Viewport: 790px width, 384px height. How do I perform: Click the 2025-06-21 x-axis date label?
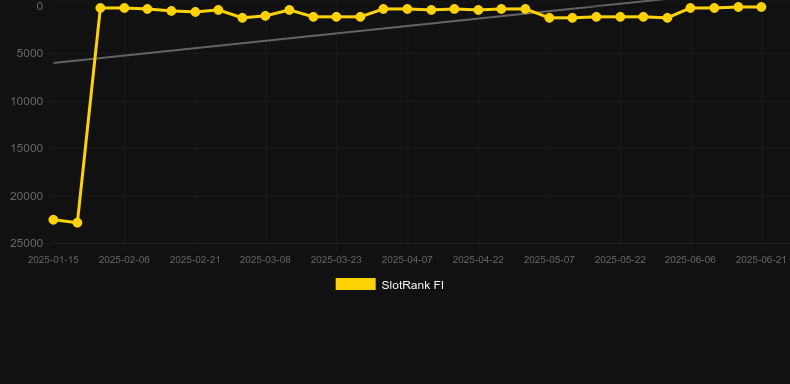tap(761, 260)
